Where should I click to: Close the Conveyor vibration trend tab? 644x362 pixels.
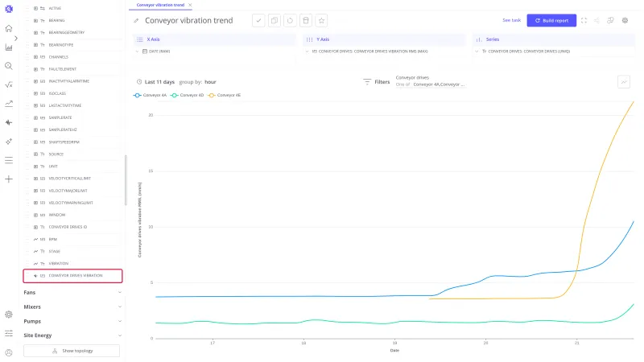click(190, 5)
